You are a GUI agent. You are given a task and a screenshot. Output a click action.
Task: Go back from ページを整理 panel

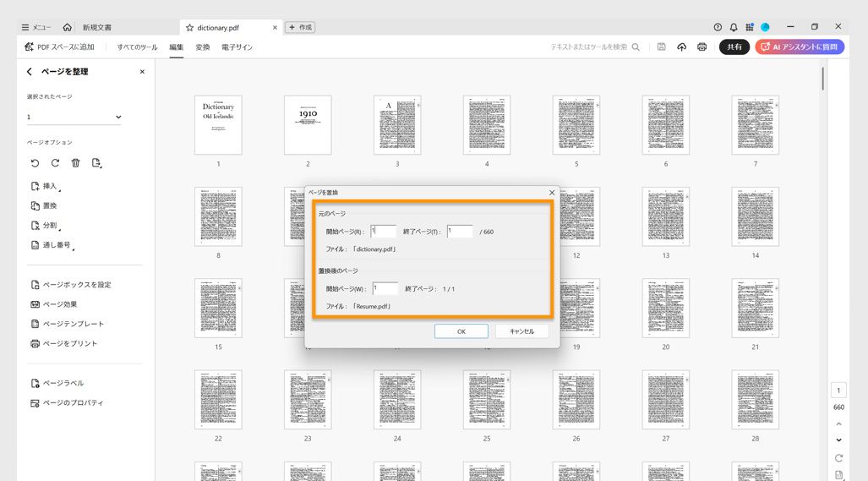click(x=30, y=71)
